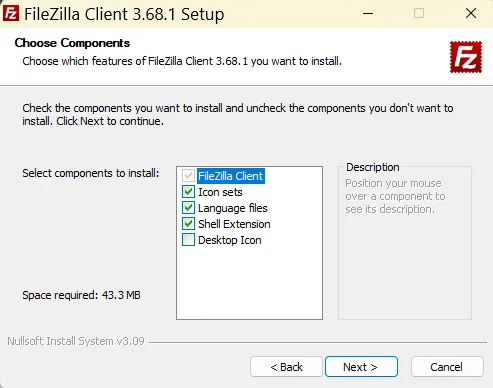
Task: Select the Desktop Icon component label
Action: point(230,240)
